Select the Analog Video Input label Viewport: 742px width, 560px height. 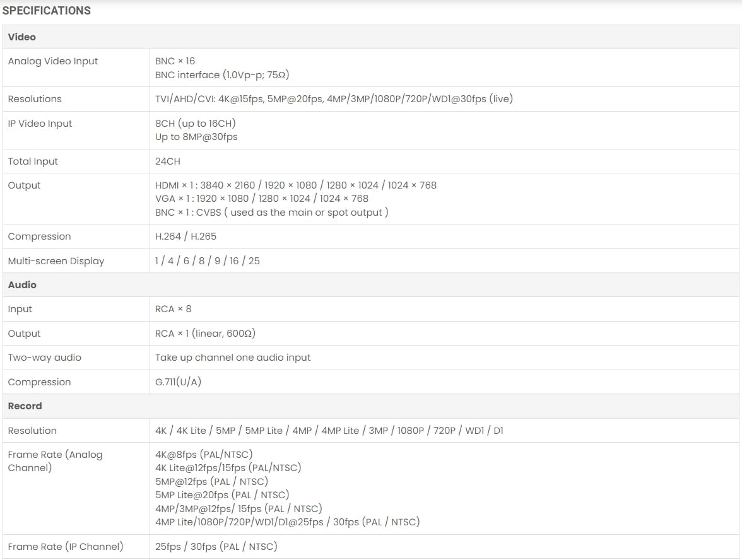pos(53,61)
